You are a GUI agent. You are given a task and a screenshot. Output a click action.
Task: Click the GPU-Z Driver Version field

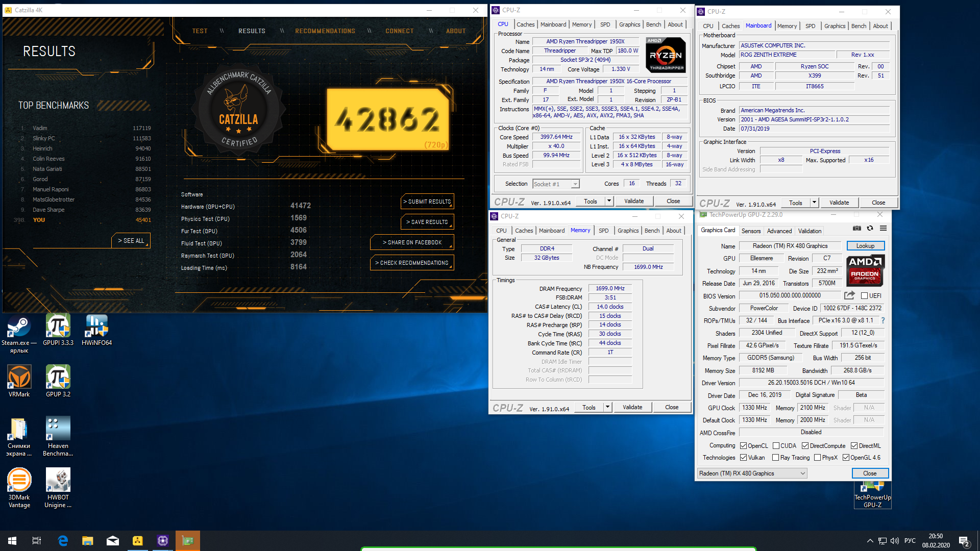[x=811, y=383]
